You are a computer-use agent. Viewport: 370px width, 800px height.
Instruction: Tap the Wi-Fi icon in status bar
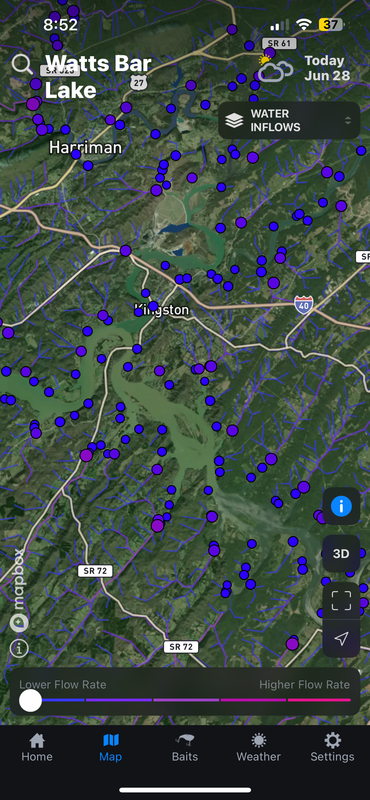click(x=304, y=24)
